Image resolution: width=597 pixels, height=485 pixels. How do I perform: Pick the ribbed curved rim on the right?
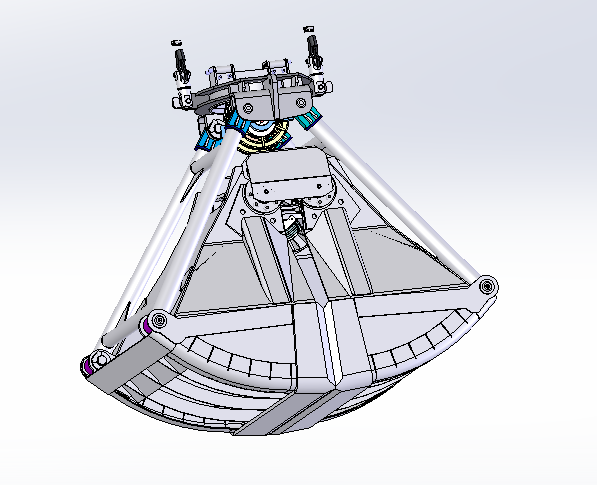423,343
